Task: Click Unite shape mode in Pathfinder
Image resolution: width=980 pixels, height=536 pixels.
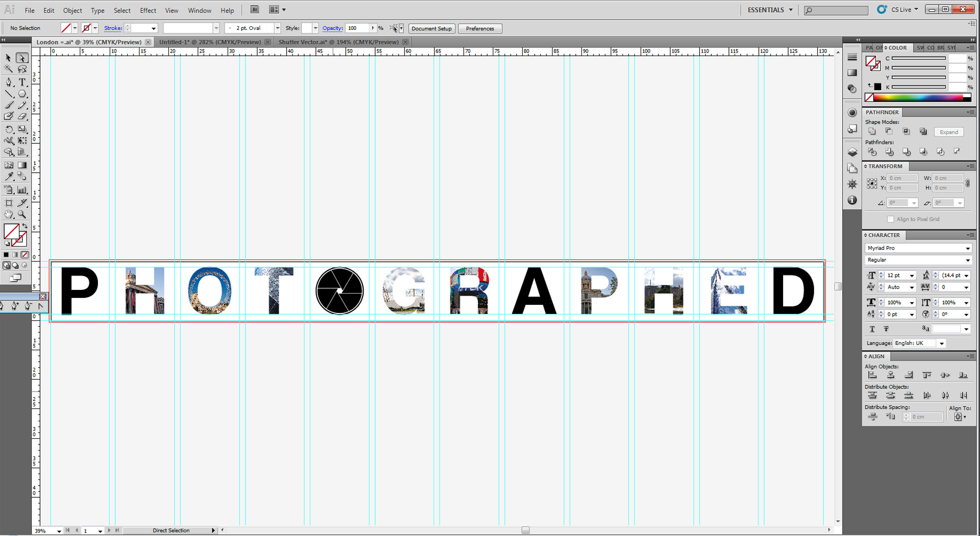Action: [872, 132]
